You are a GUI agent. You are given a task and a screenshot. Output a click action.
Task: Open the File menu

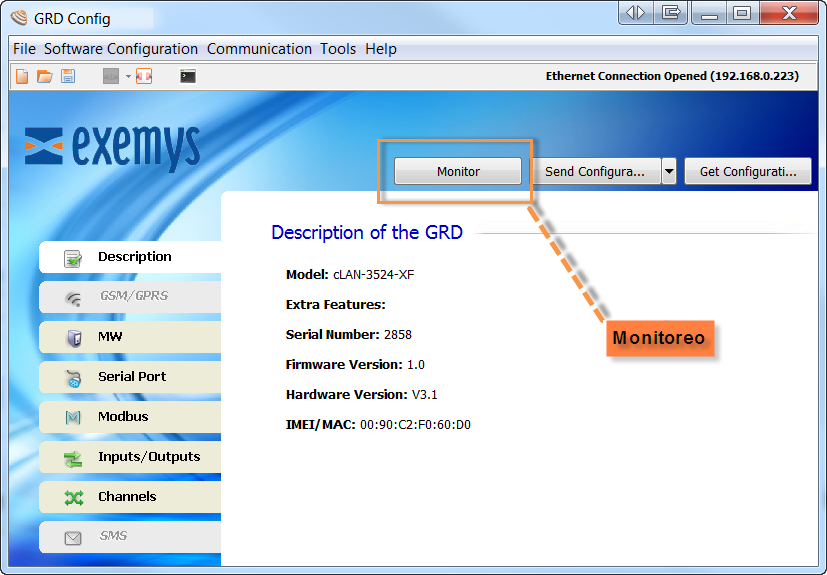(24, 49)
